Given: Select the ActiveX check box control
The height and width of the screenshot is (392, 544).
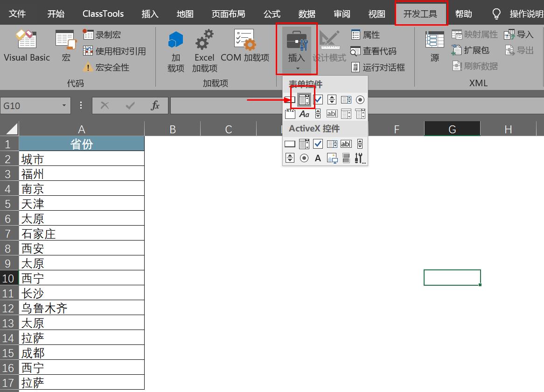Looking at the screenshot, I should point(318,144).
